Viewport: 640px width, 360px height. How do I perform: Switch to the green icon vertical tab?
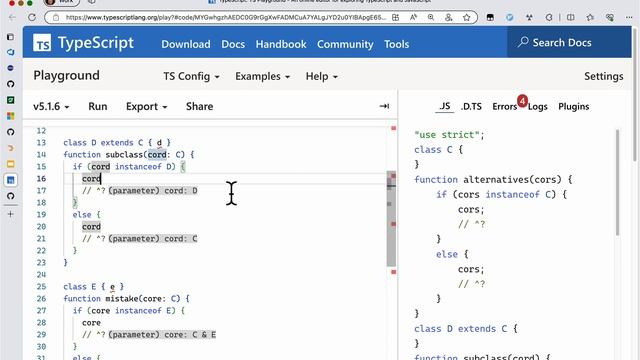pyautogui.click(x=11, y=100)
